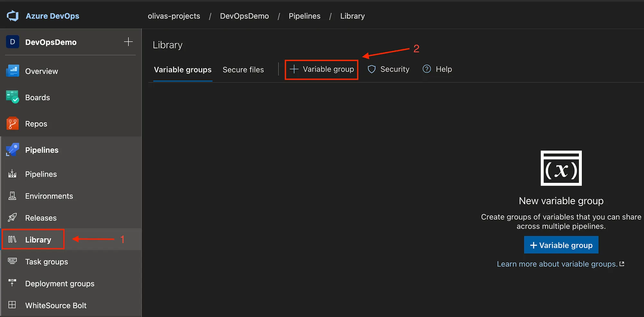Screen dimensions: 644x317
Task: Open Security text in the toolbar
Action: pos(395,69)
